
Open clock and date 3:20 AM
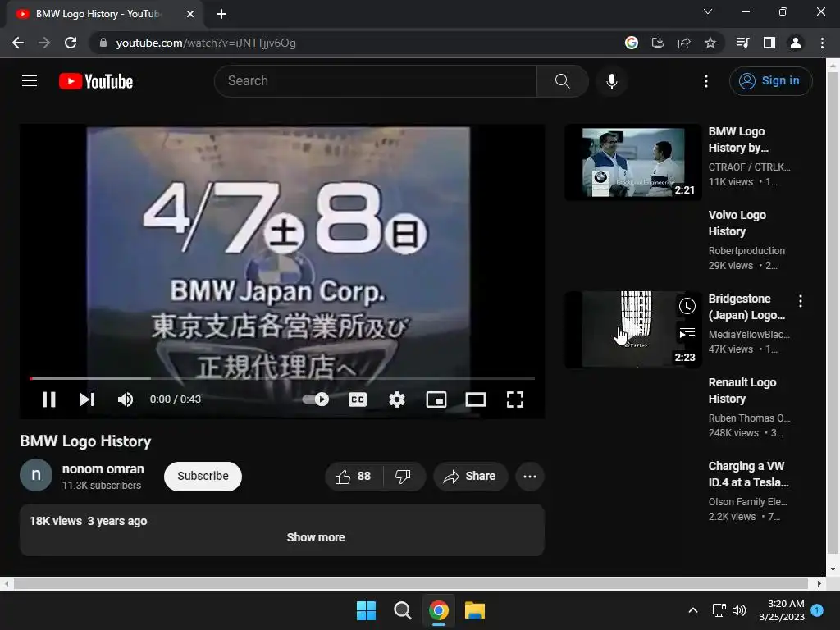click(782, 610)
